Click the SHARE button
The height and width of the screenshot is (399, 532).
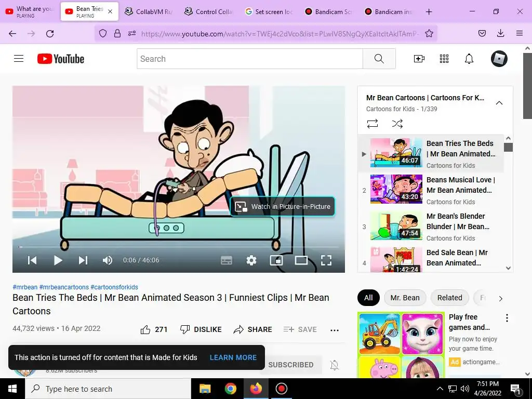(253, 329)
